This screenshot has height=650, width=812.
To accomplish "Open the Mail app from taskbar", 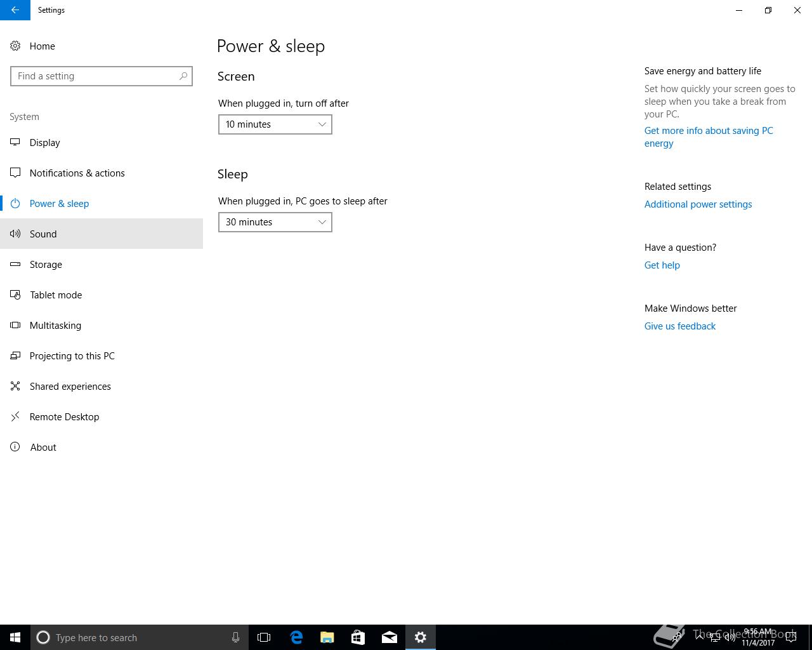I will pos(390,637).
